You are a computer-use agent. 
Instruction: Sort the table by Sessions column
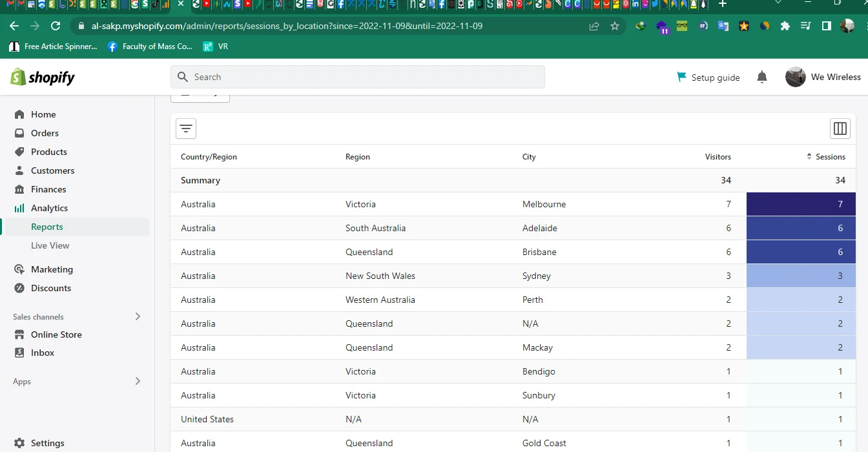(826, 157)
